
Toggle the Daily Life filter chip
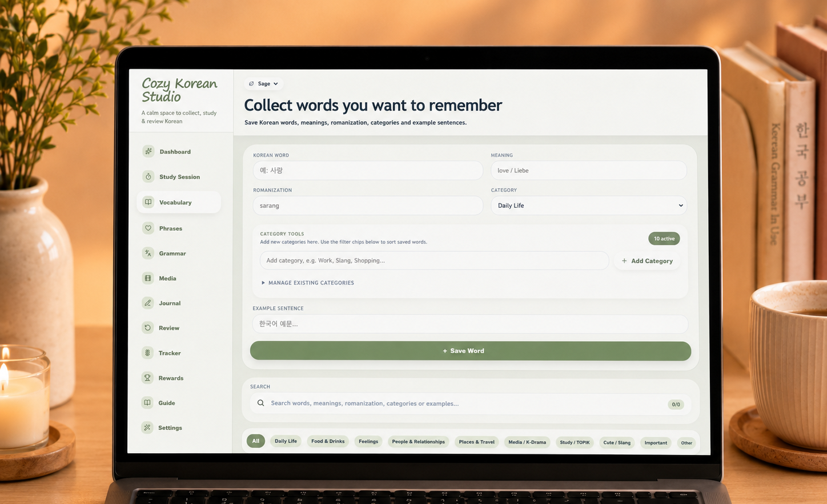coord(286,441)
